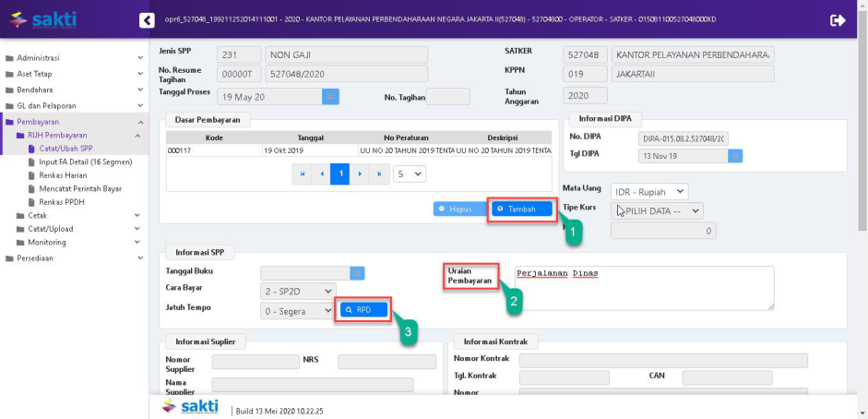868x419 pixels.
Task: Select Input FA Detail (16 Segmen)
Action: click(x=85, y=162)
